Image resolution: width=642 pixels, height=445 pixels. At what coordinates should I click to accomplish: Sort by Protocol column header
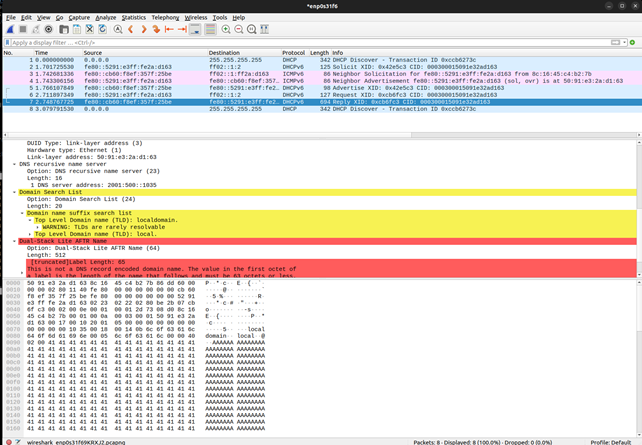pos(294,53)
